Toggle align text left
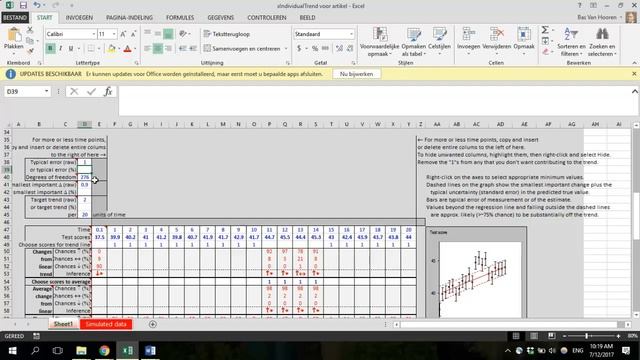Viewport: 640px width, 360px height. [147, 49]
